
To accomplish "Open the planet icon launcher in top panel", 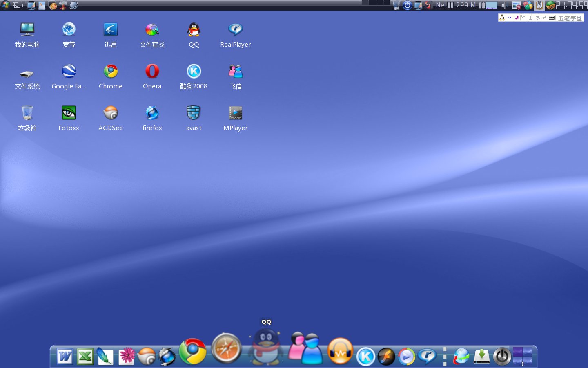I will pos(74,5).
